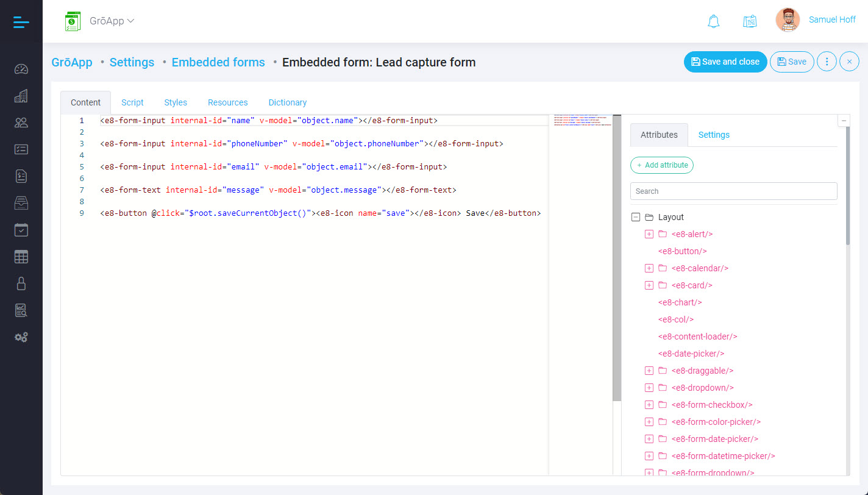Expand the e8-card tree node
The width and height of the screenshot is (868, 495).
(x=649, y=285)
